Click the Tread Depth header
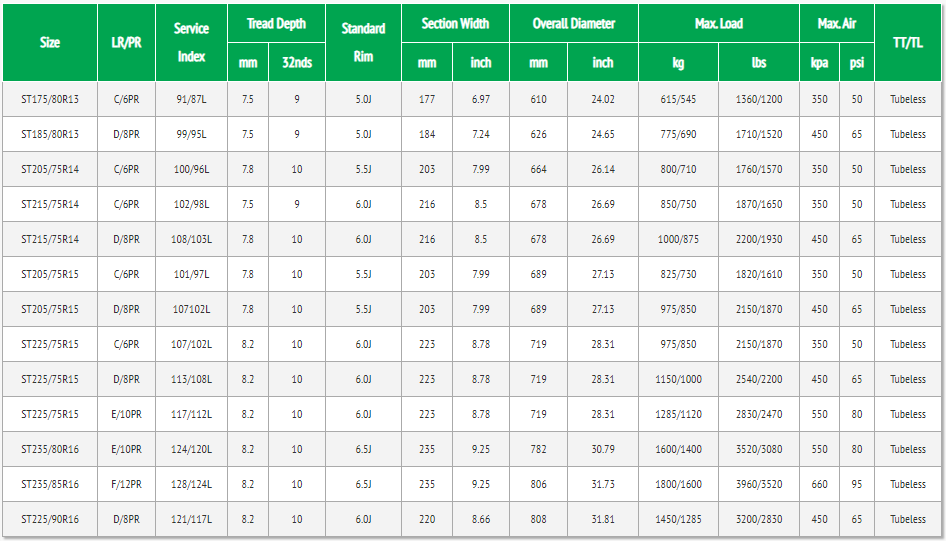Viewport: 946px width, 541px height. tap(276, 23)
